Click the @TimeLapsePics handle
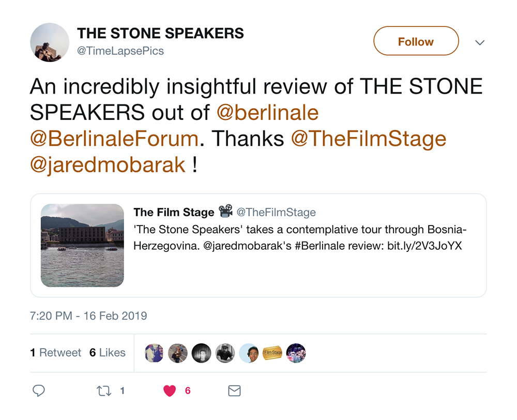Screen dimensions: 517x420 coord(120,51)
